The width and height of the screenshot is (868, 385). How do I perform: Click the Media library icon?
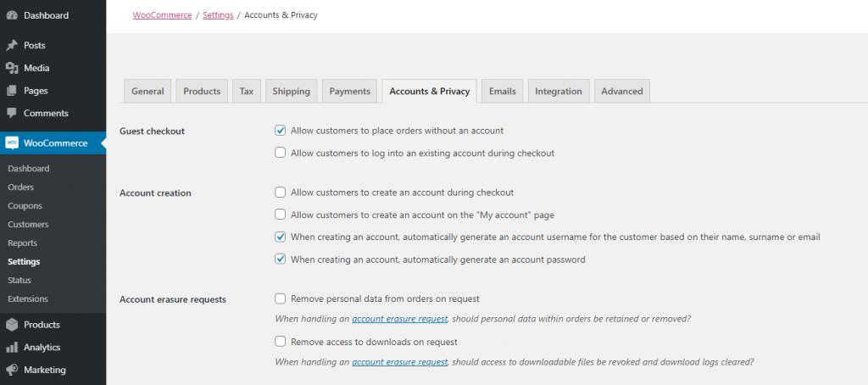12,68
